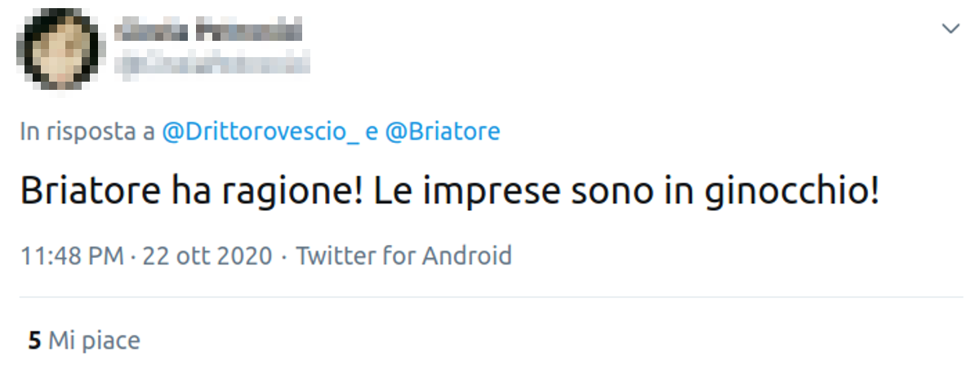Open the @Drittorovescio_ mention link
The image size is (980, 374).
coord(261,131)
